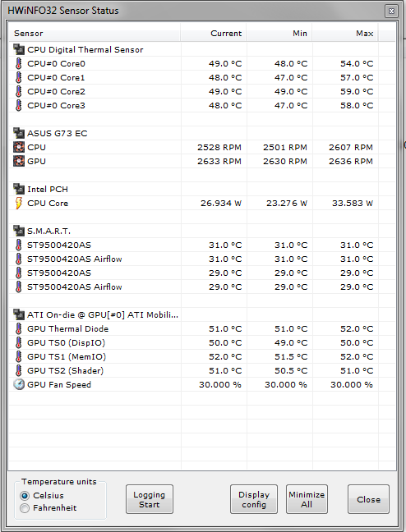Click the CPU fan icon

(19, 147)
